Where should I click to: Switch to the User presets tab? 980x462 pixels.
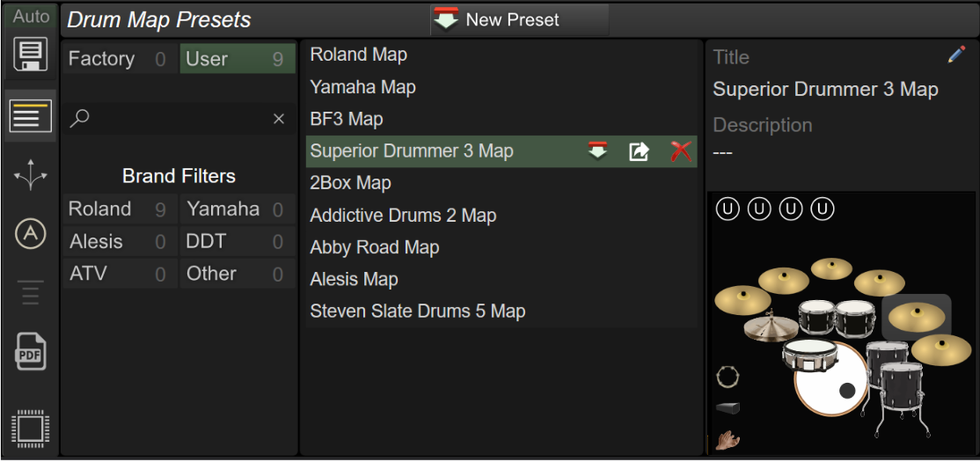click(x=238, y=59)
